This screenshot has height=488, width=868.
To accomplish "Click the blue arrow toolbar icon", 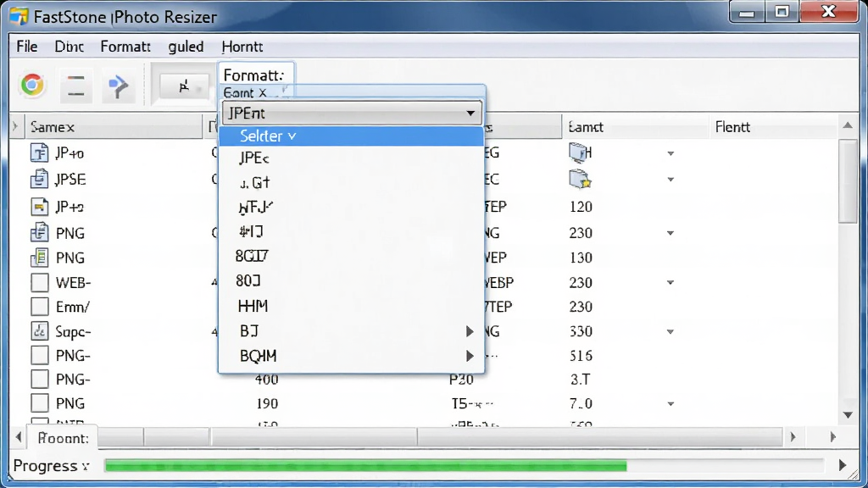I will coord(118,86).
